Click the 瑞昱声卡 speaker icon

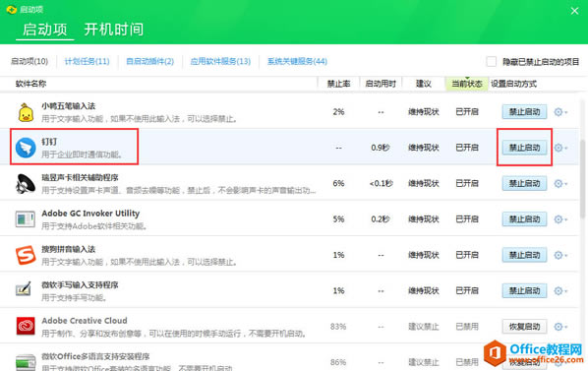(26, 183)
